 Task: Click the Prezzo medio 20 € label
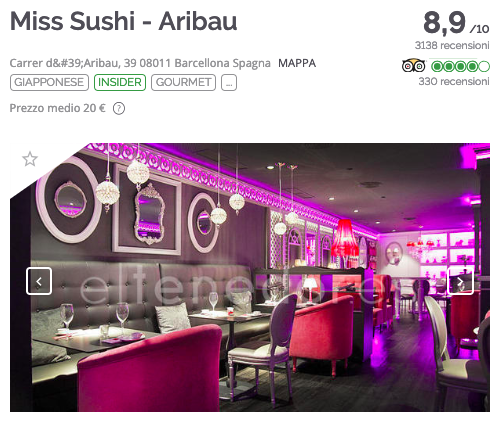pos(58,108)
